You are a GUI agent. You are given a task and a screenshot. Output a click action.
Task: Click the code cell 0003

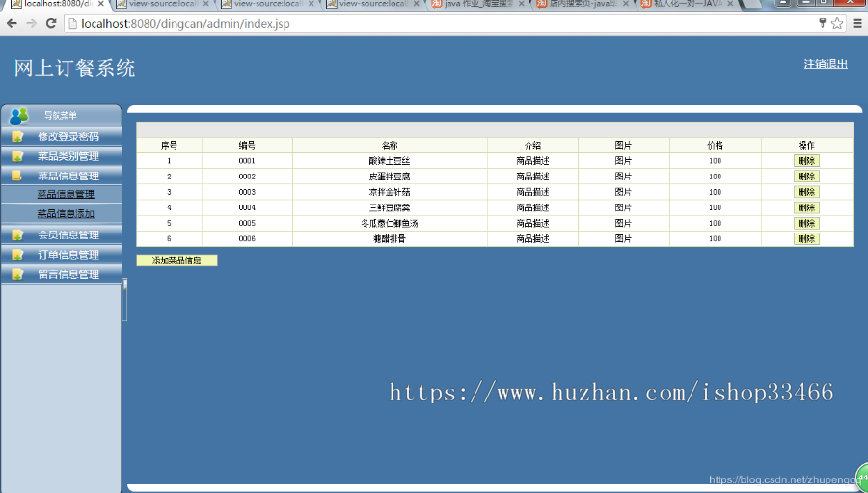click(x=247, y=192)
